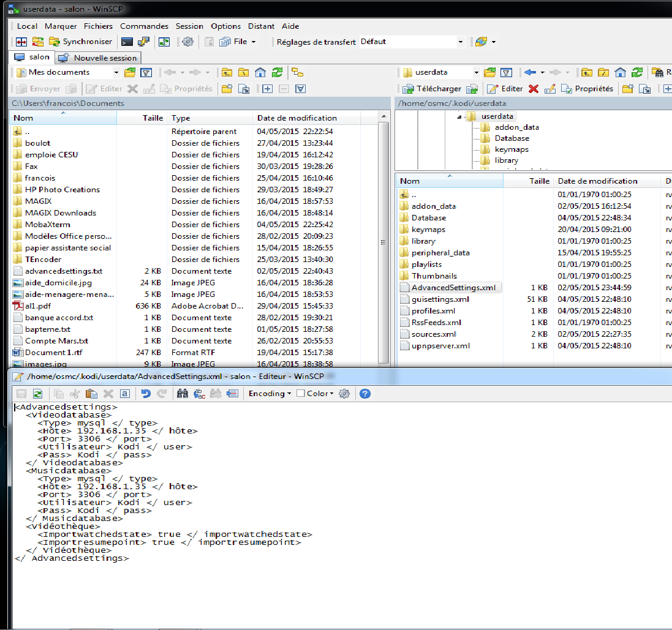Delete selected remote file with red X
Image resolution: width=672 pixels, height=630 pixels.
click(533, 89)
